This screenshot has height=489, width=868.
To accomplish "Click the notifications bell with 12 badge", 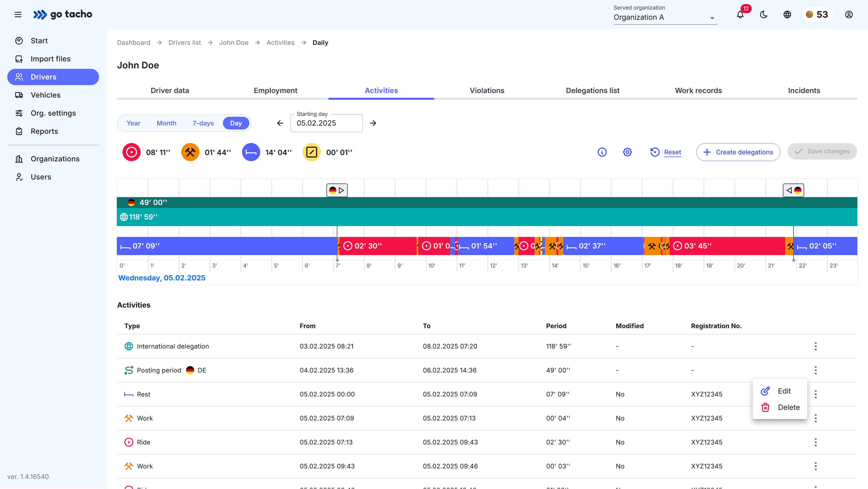I will (740, 14).
